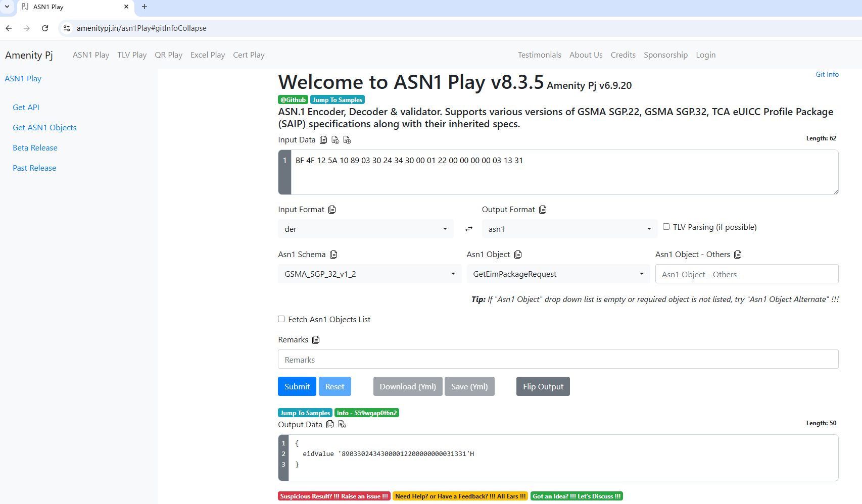The width and height of the screenshot is (862, 504).
Task: Copy the Asn1 Object value icon
Action: coord(518,255)
